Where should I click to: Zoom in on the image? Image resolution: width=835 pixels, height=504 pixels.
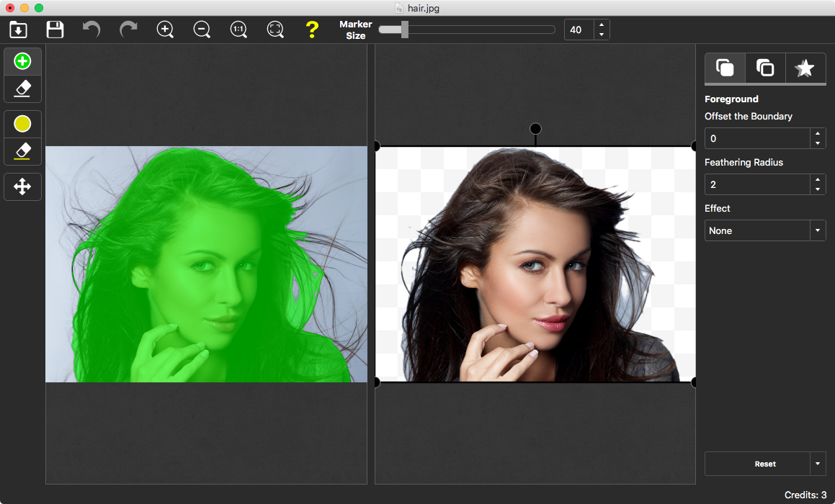[x=165, y=30]
